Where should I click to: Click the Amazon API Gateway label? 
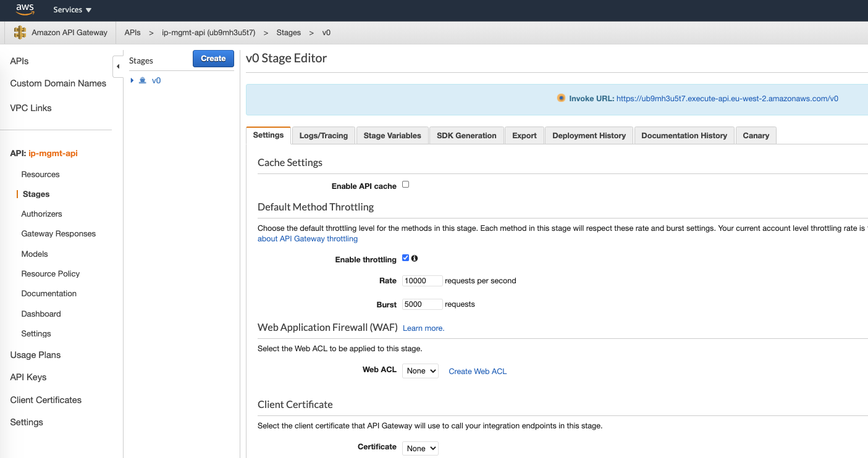coord(69,33)
